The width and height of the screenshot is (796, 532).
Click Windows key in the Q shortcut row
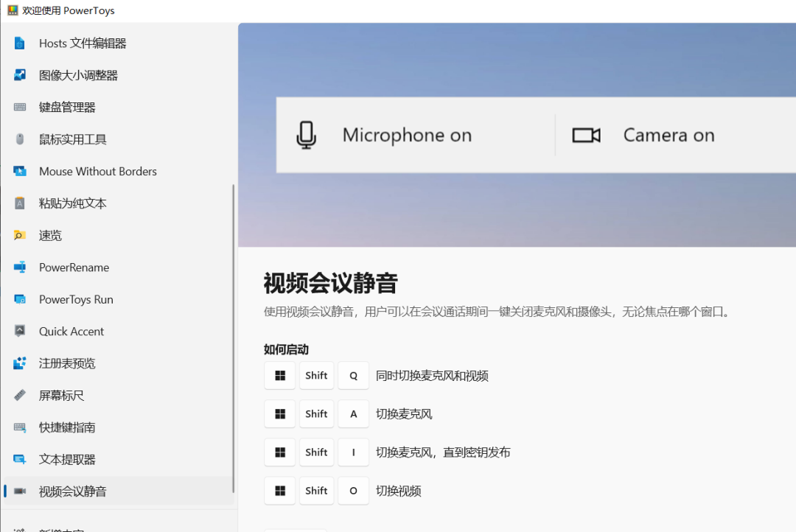point(280,376)
